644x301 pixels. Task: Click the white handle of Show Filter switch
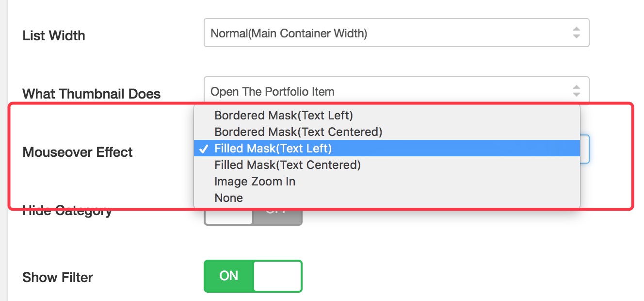click(x=277, y=276)
